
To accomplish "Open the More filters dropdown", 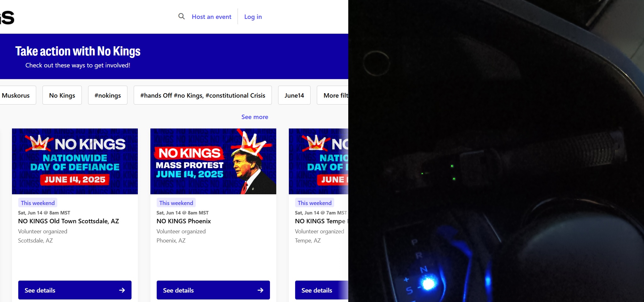I will [x=333, y=95].
